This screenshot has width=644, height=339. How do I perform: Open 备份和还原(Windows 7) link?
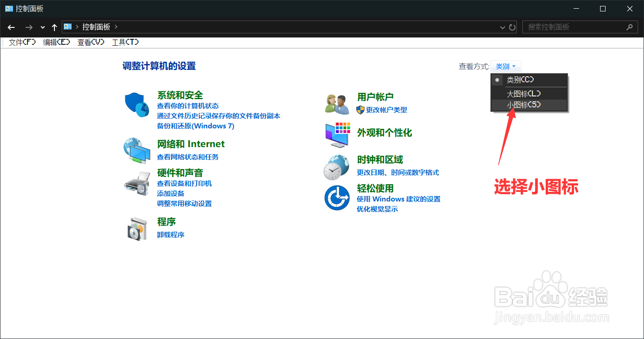[195, 126]
